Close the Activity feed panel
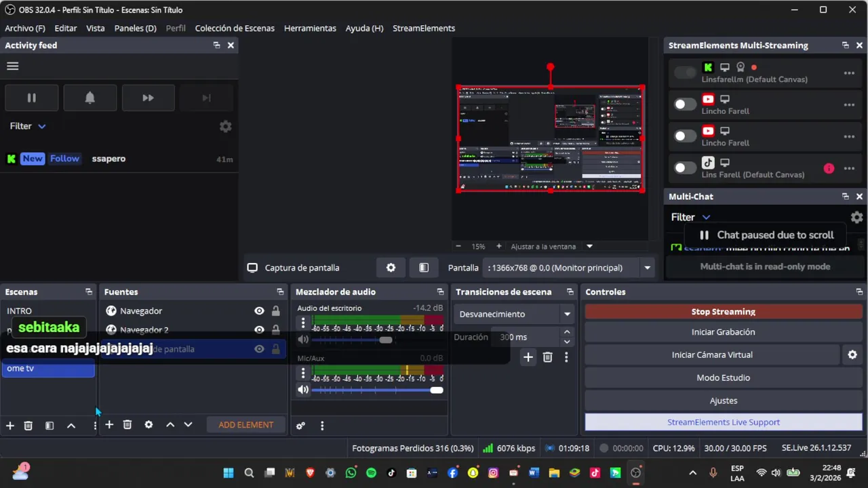868x488 pixels. tap(231, 45)
